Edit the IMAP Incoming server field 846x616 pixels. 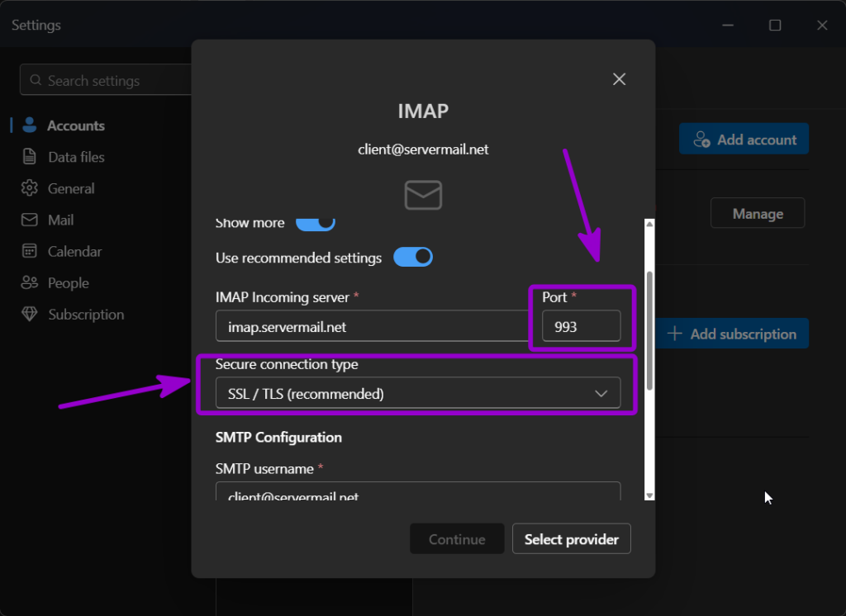tap(373, 326)
